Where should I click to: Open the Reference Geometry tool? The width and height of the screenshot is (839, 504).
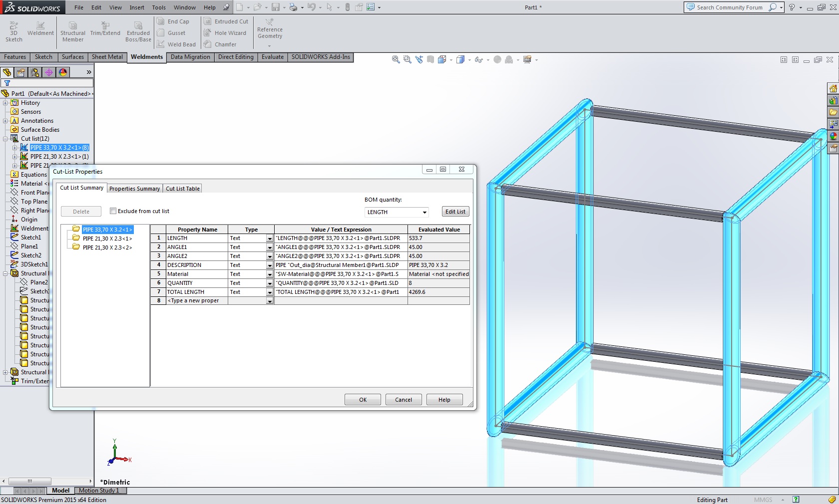coord(270,29)
